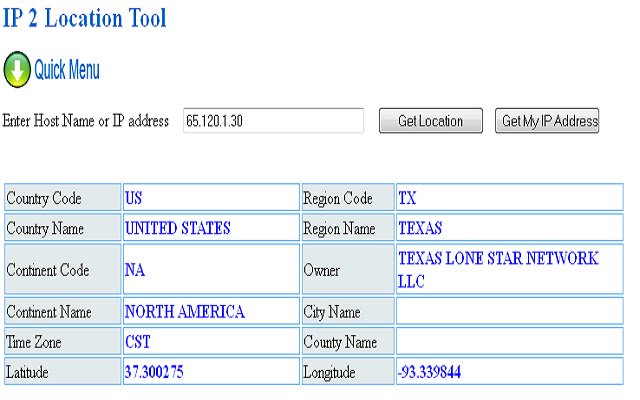The image size is (640, 400).
Task: Click the Get Location button
Action: pos(431,121)
